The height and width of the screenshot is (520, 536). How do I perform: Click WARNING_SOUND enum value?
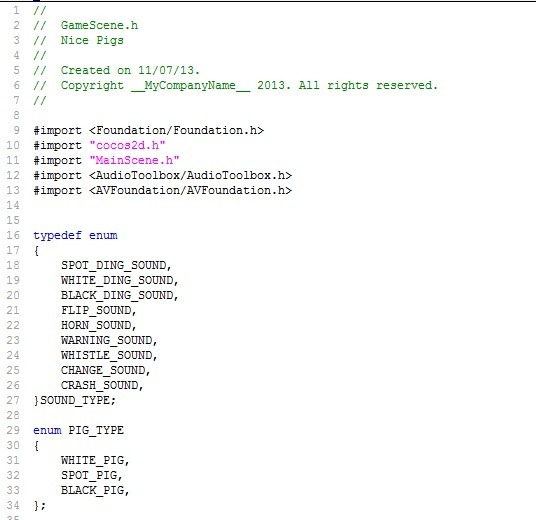tap(107, 341)
